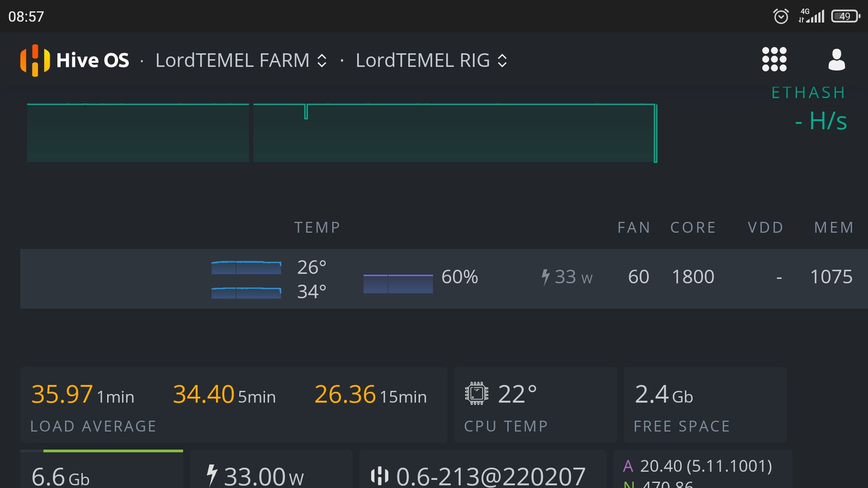The image size is (868, 488).
Task: Open the LordTEMEL FARM breadcrumb
Action: (232, 61)
